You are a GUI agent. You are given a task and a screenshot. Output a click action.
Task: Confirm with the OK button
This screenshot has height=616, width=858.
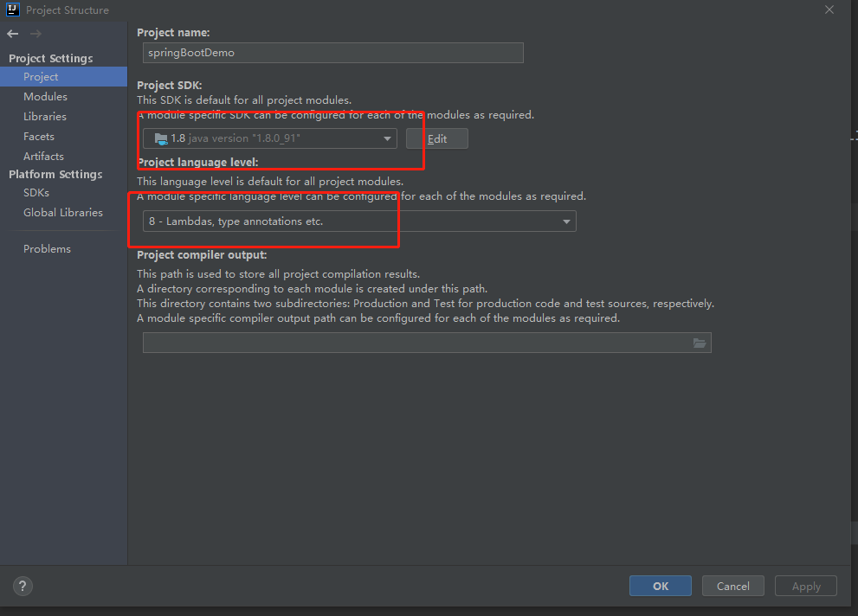click(661, 586)
